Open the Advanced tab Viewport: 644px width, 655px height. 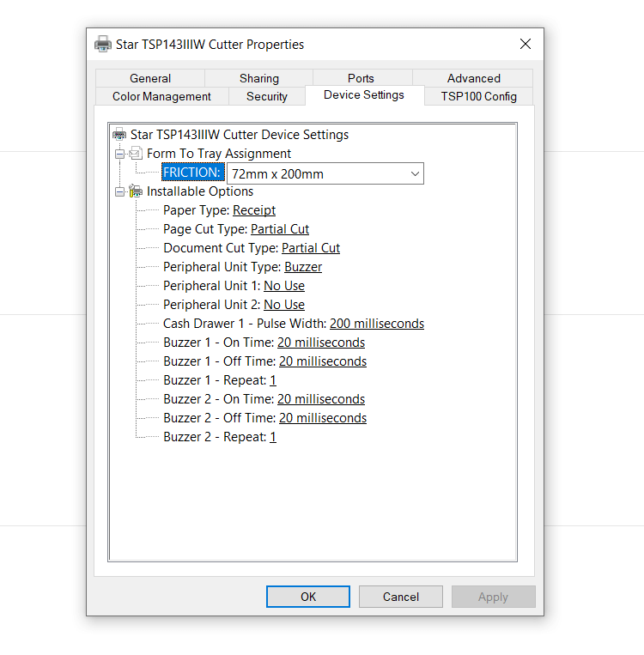(x=473, y=78)
